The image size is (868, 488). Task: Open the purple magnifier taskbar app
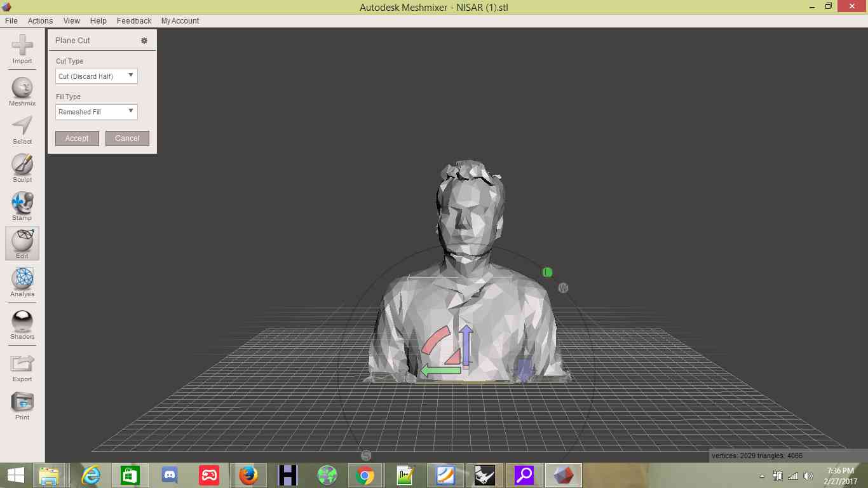pyautogui.click(x=524, y=475)
